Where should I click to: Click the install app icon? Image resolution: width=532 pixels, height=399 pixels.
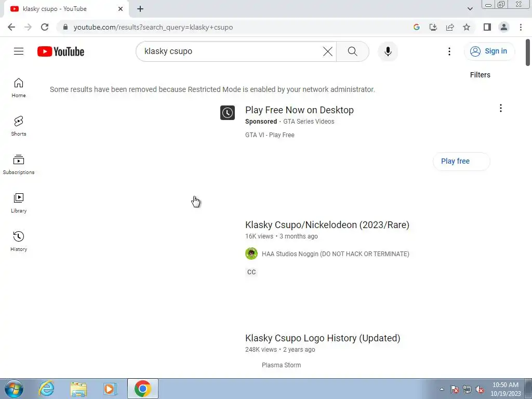tap(433, 27)
